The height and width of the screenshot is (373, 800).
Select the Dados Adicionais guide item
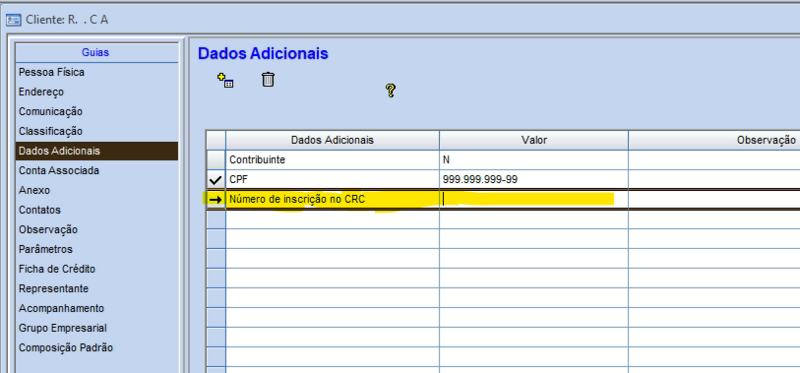pos(97,151)
